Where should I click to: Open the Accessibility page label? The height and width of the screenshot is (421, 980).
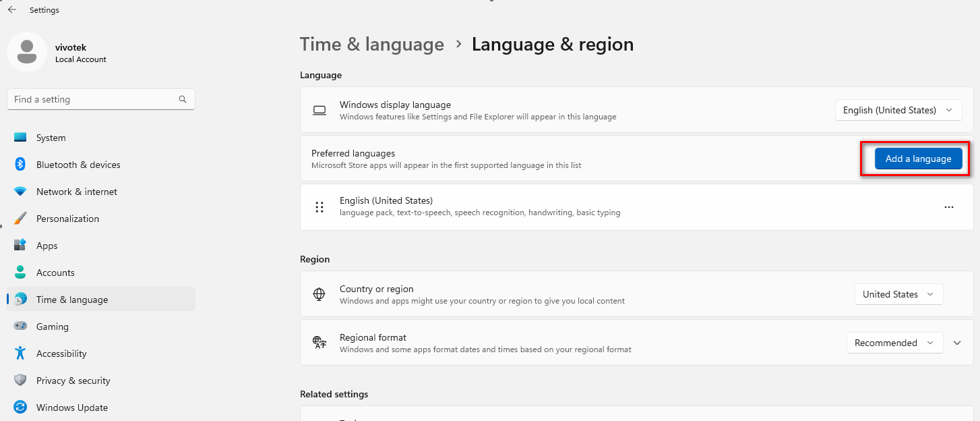tap(61, 354)
